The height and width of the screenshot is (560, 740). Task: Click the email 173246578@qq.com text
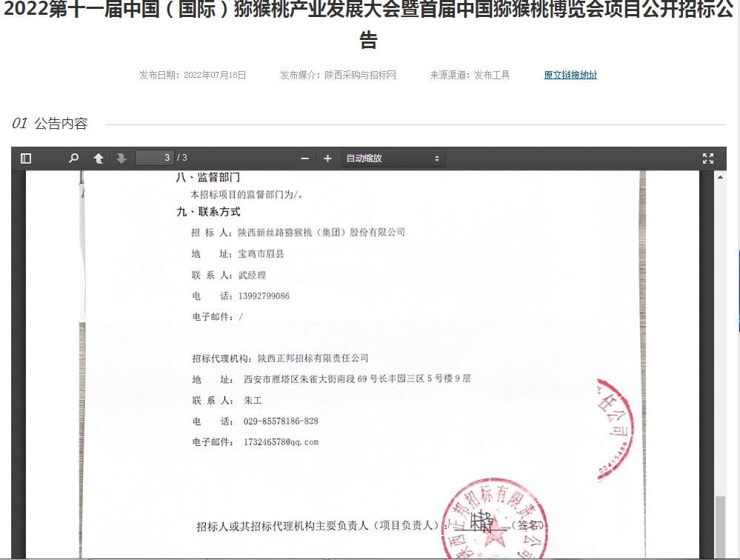point(281,442)
